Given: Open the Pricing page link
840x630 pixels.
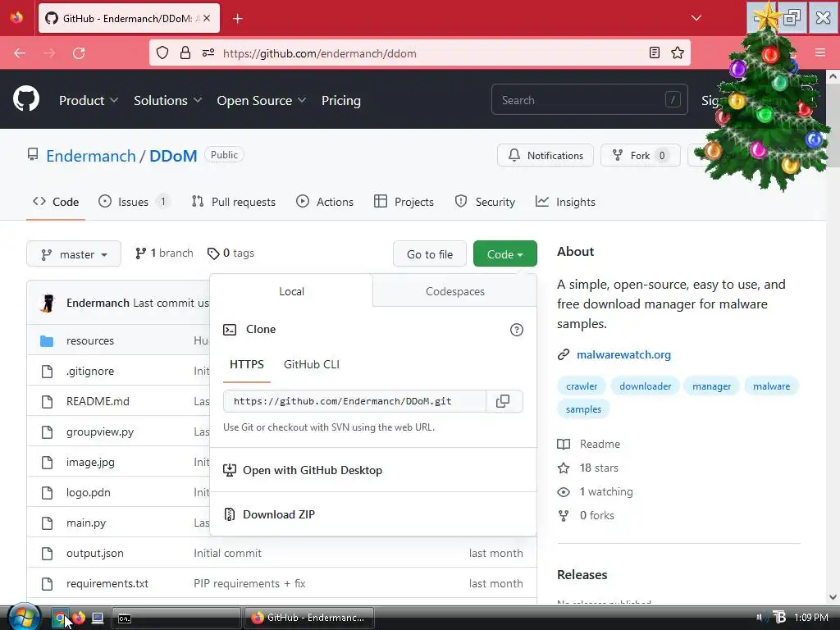Looking at the screenshot, I should 340,100.
